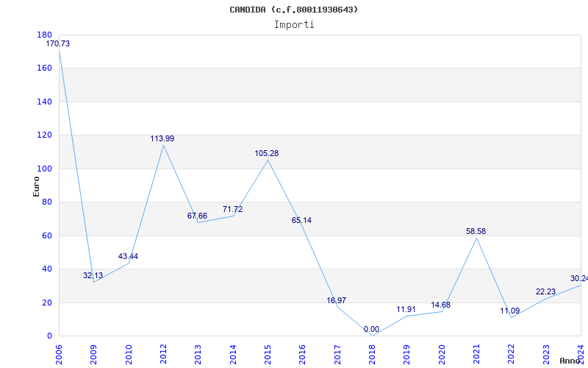
Task: Click the 16.97 data label
Action: (337, 300)
